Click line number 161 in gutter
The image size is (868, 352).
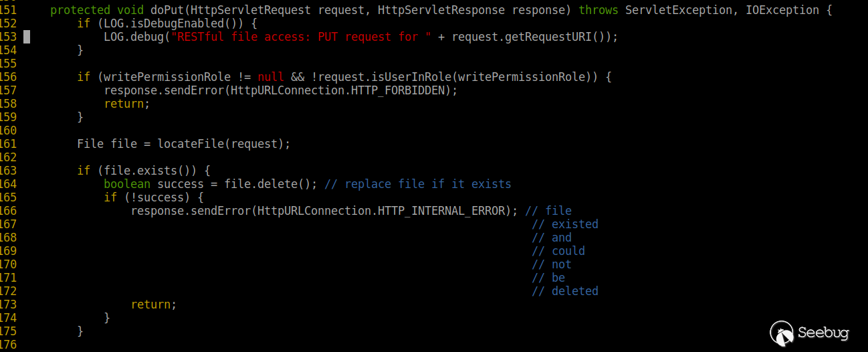pos(8,144)
